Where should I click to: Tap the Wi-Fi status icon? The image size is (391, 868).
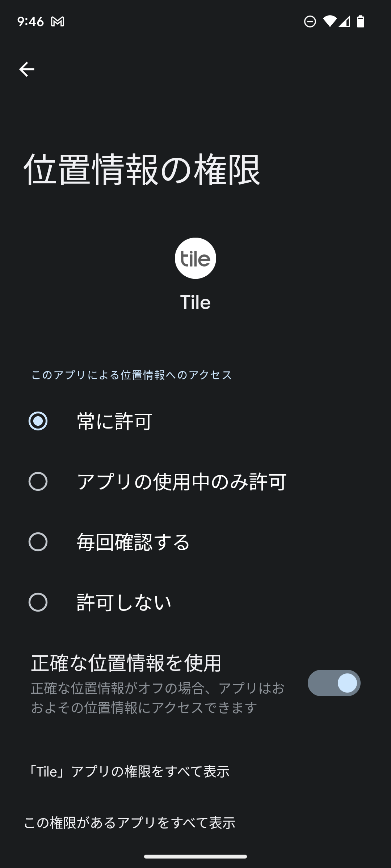329,22
